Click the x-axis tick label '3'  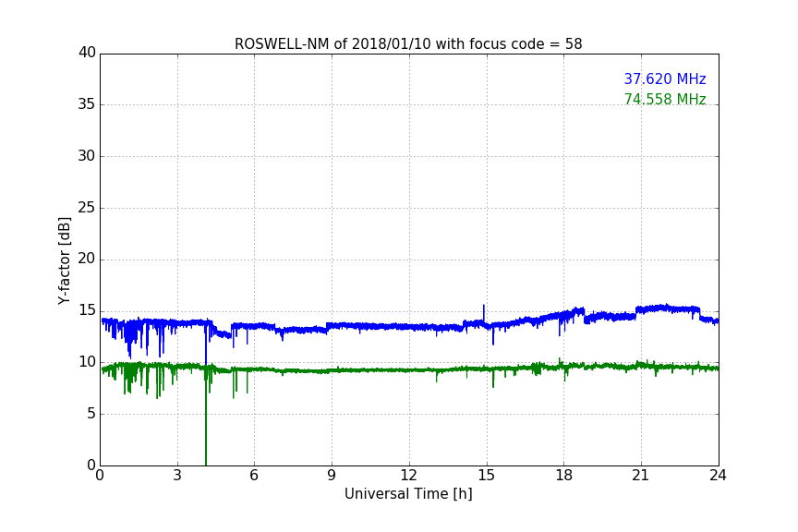pyautogui.click(x=177, y=476)
